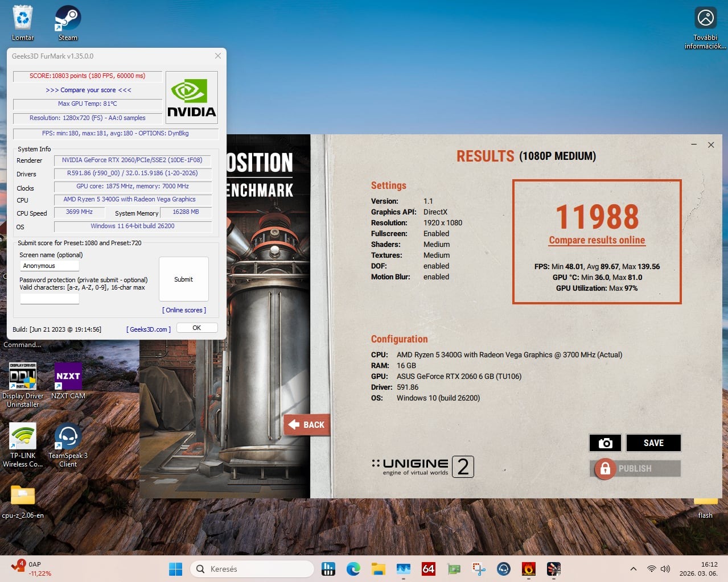Open Online scores link in FurMark
Screen dimensions: 728x582
click(184, 310)
